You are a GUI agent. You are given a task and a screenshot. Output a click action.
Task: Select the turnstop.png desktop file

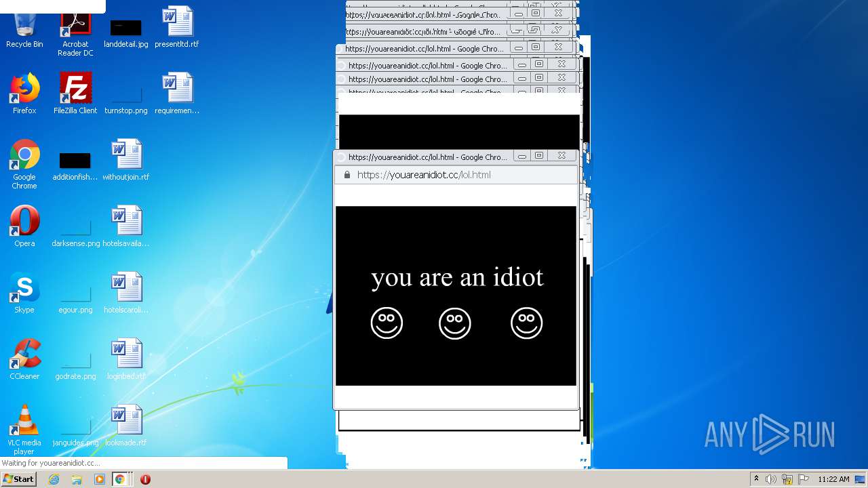[x=126, y=99]
